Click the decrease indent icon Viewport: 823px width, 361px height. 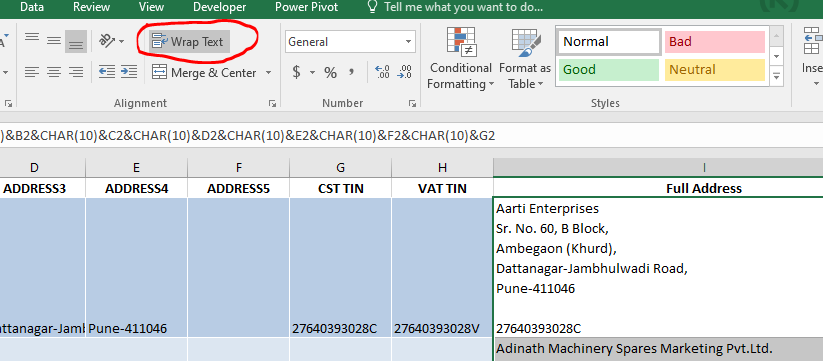point(107,71)
